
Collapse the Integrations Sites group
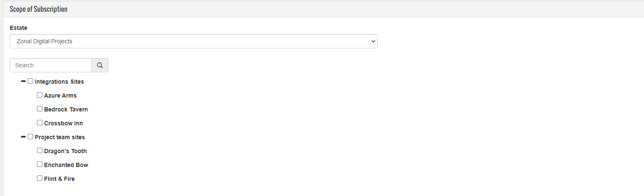coord(23,81)
